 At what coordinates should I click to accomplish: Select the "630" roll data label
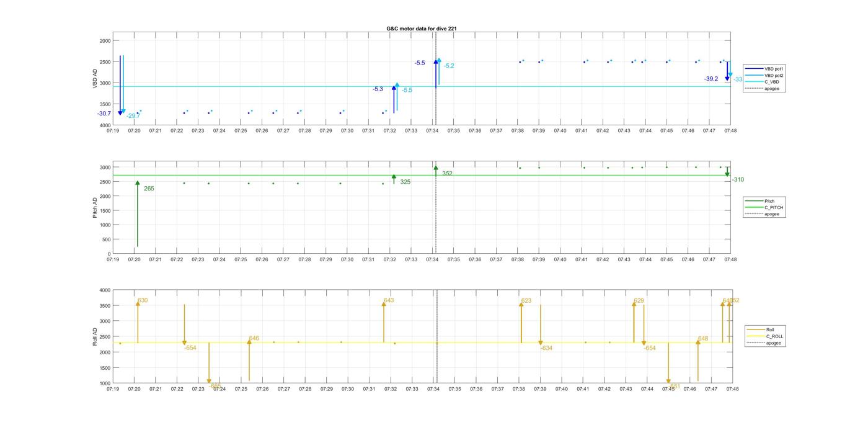[x=143, y=300]
